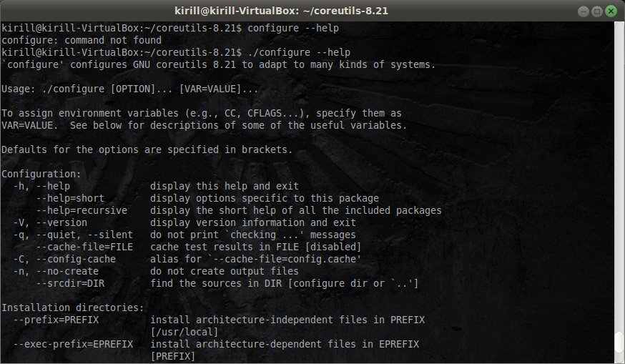Minimize the terminal window
The width and height of the screenshot is (625, 364).
[583, 11]
